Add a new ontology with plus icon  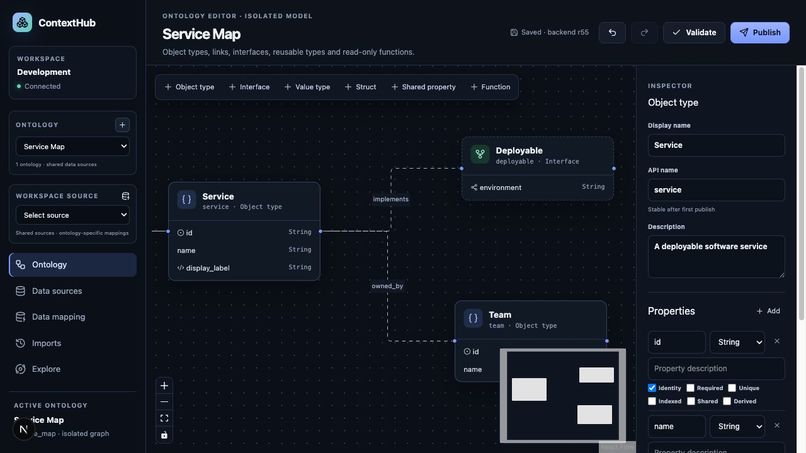click(122, 125)
